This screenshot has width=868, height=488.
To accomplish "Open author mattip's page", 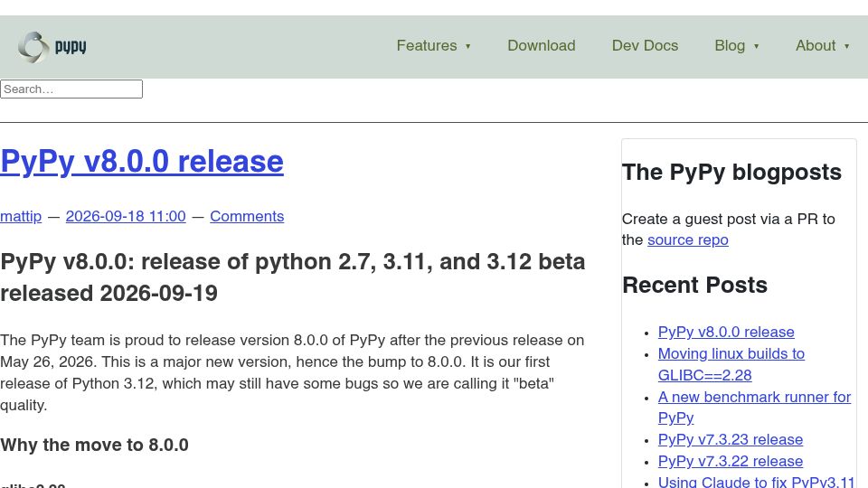I will pos(21,216).
